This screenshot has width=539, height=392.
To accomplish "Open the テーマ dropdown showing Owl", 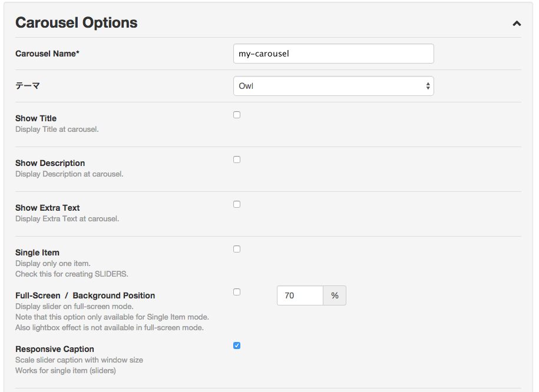I will pyautogui.click(x=333, y=86).
